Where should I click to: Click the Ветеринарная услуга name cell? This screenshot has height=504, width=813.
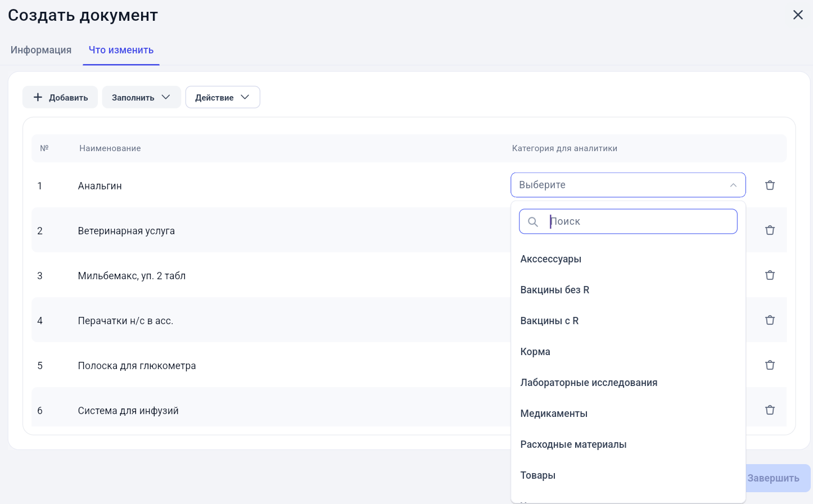127,231
